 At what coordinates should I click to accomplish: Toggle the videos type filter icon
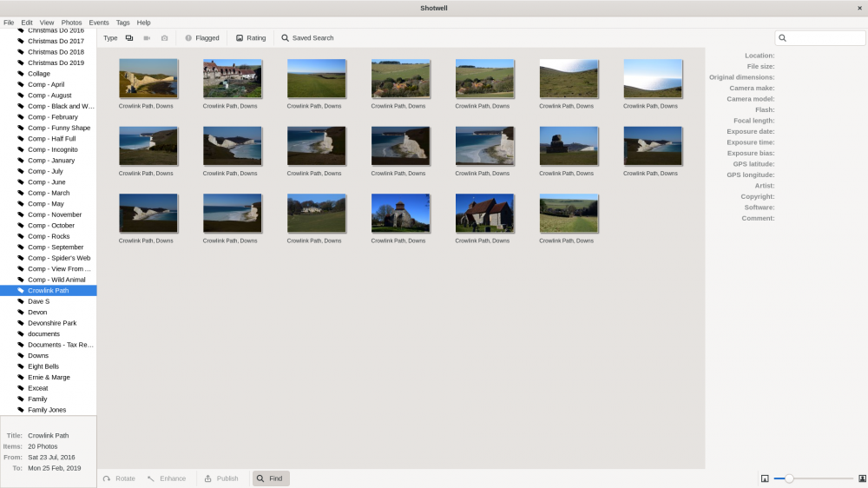point(147,38)
